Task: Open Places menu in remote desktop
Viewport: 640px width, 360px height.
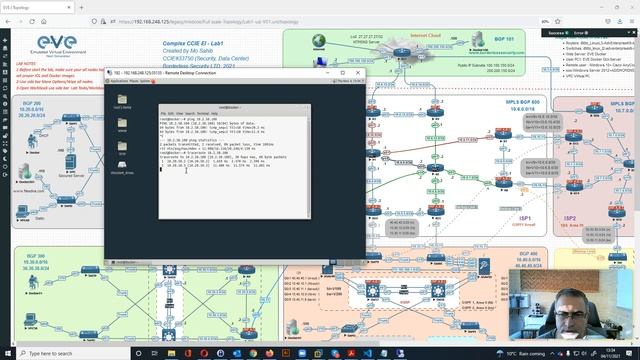Action: [x=134, y=81]
